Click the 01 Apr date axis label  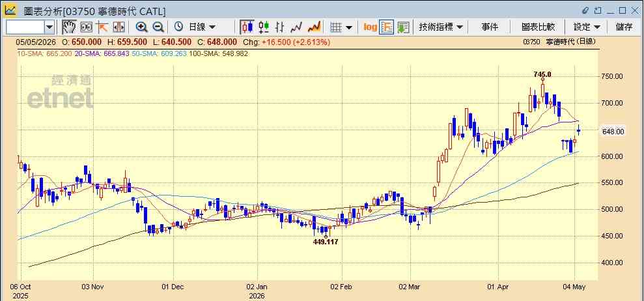click(498, 287)
